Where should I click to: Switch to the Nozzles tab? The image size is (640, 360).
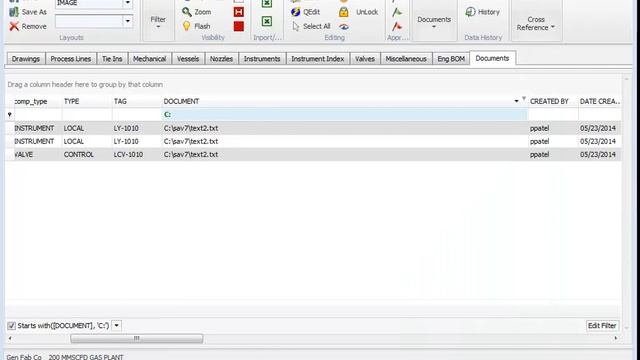[221, 59]
